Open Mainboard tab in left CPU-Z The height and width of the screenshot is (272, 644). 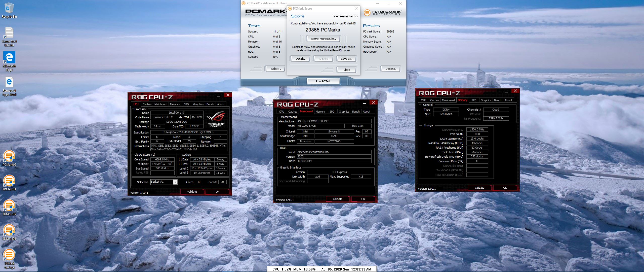(160, 104)
